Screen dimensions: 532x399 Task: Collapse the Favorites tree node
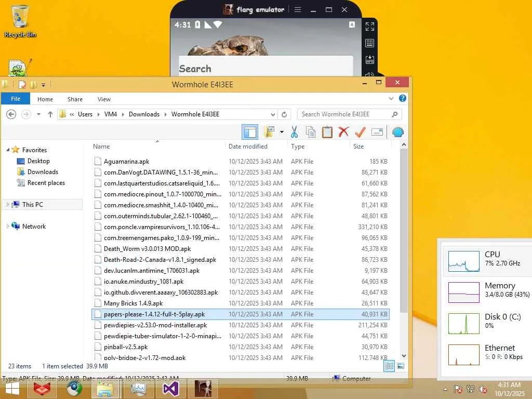click(x=8, y=150)
